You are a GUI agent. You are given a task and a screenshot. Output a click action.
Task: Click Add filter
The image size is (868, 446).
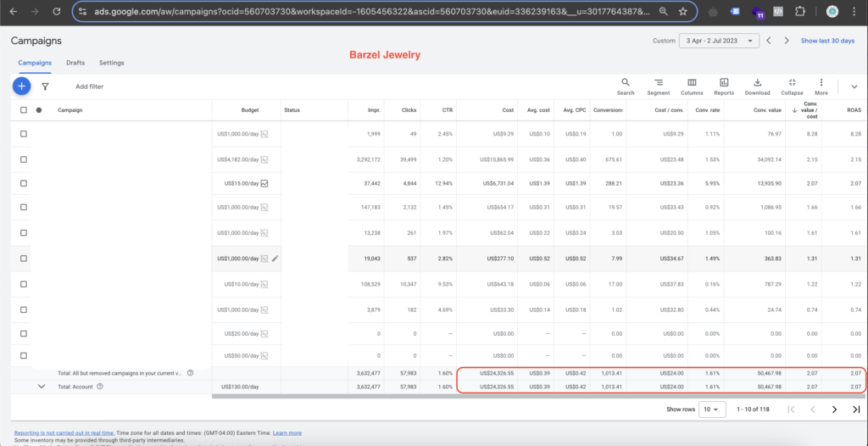click(89, 86)
